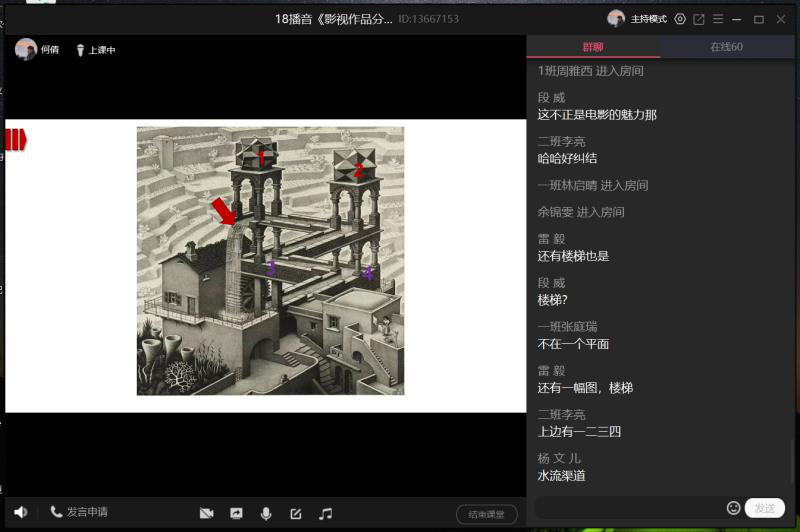Switch to the 群聊 tab

[593, 47]
